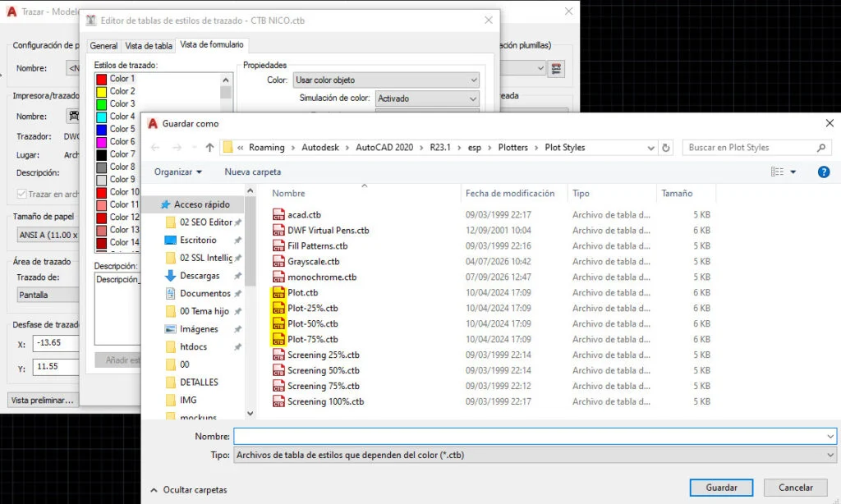Toggle the Trazar en archivo checkbox
This screenshot has height=504, width=841.
[x=21, y=194]
